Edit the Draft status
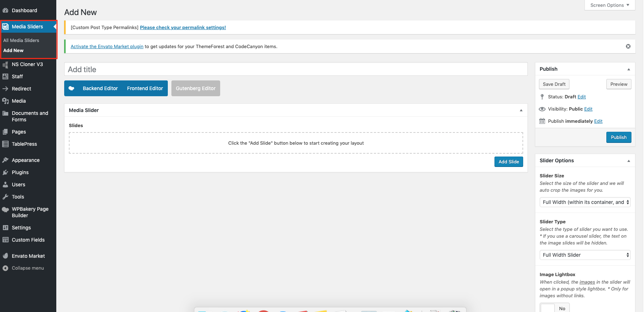644x312 pixels. pos(582,97)
